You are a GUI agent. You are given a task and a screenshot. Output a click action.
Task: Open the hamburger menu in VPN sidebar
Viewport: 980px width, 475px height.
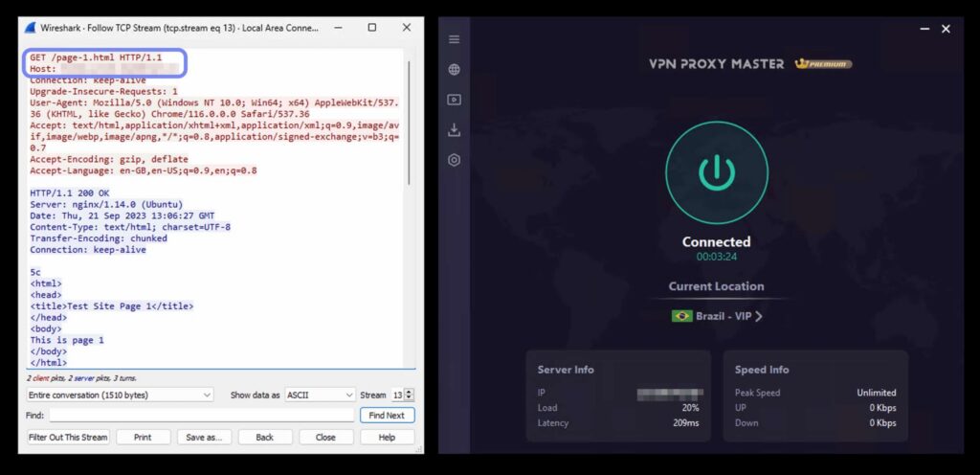click(x=454, y=39)
